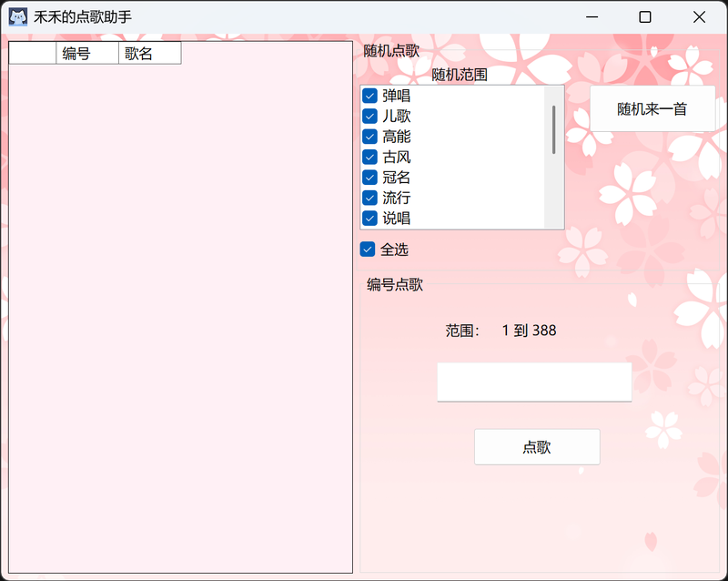Toggle the 古风 checkbox
Screen dimensions: 728x581
(369, 157)
